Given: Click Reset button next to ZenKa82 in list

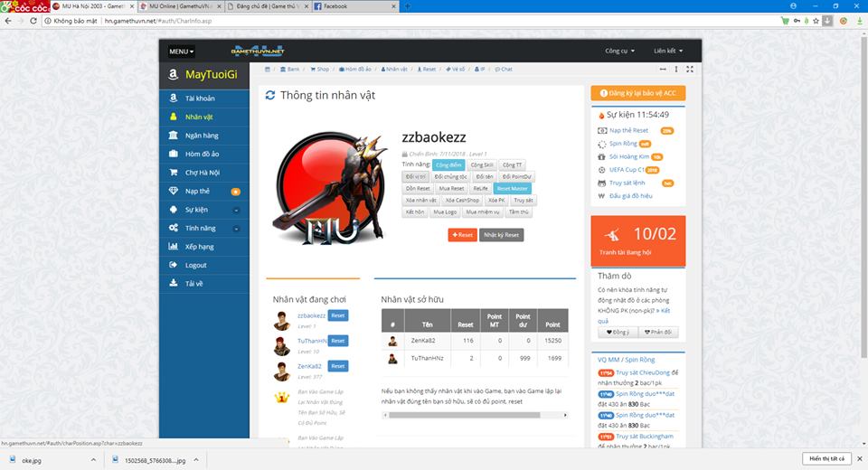Looking at the screenshot, I should (337, 366).
